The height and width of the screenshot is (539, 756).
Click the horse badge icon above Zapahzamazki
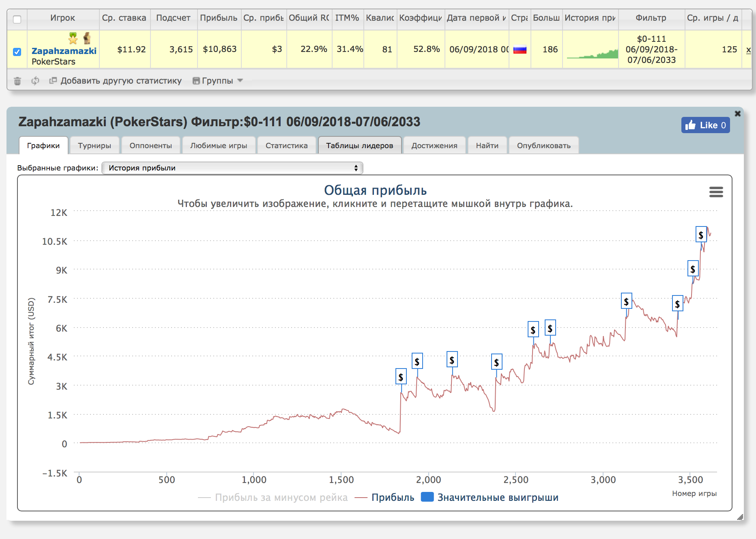87,39
